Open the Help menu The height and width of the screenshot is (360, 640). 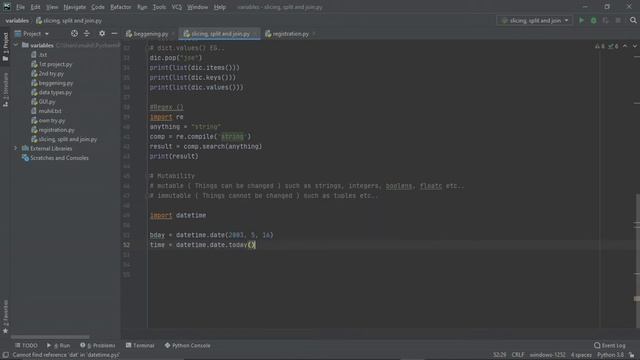click(220, 7)
